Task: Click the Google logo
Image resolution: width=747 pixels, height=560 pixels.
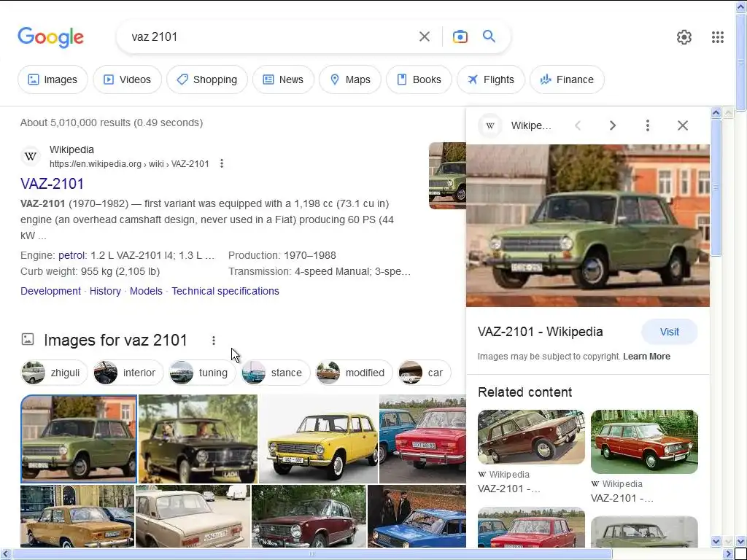Action: click(50, 37)
